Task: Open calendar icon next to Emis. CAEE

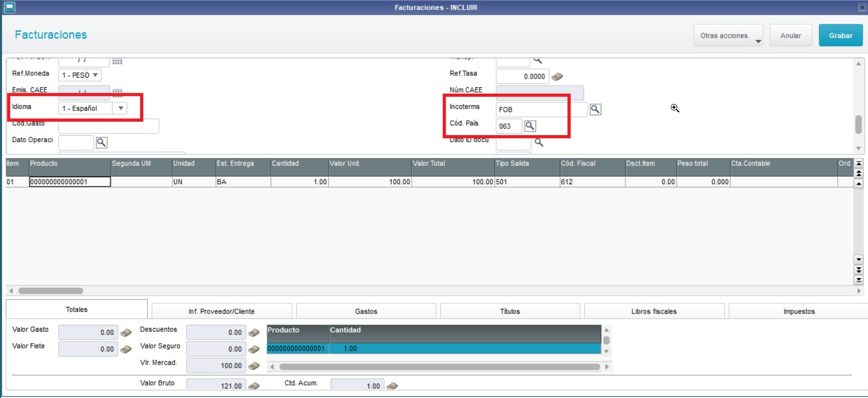Action: 117,92
